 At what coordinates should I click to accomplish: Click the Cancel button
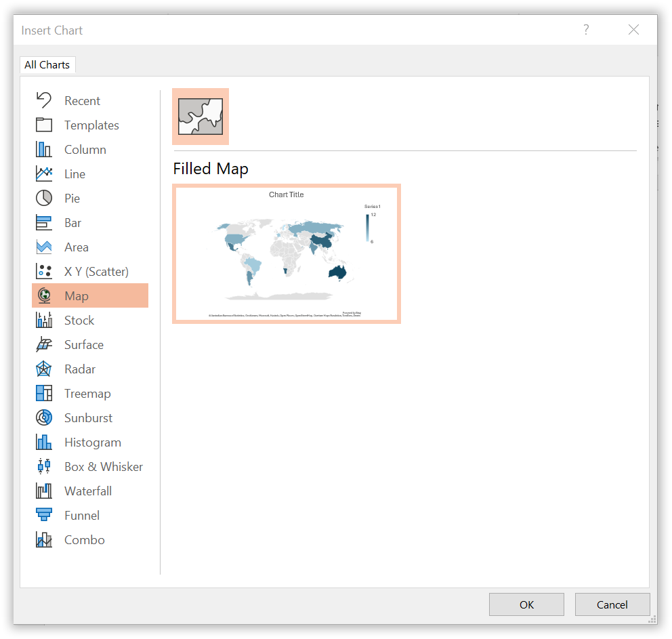(x=612, y=604)
